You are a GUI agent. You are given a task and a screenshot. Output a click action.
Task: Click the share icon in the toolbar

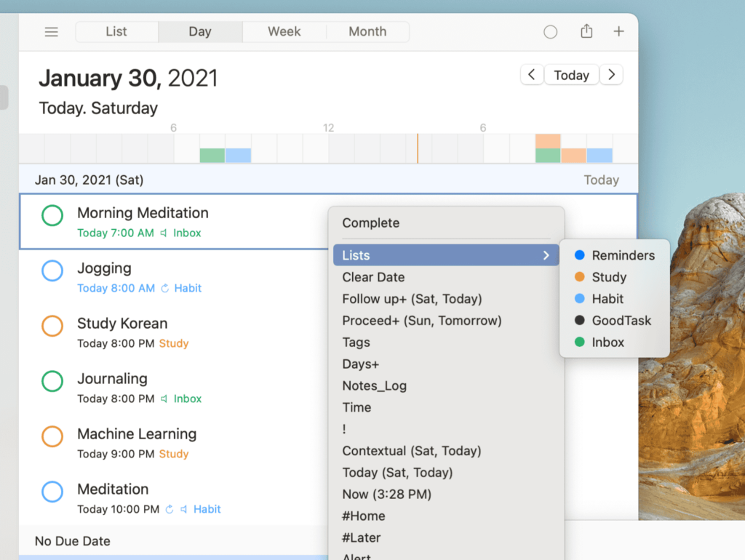[x=586, y=31]
